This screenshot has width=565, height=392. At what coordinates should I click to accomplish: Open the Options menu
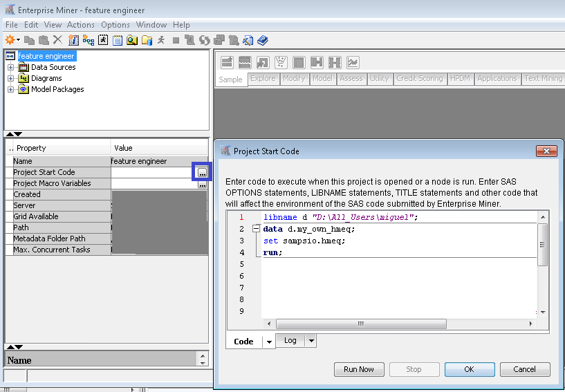pos(115,25)
